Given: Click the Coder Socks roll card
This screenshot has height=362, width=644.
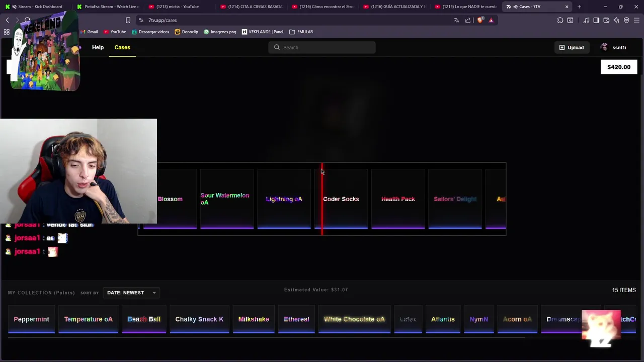Looking at the screenshot, I should point(341,199).
